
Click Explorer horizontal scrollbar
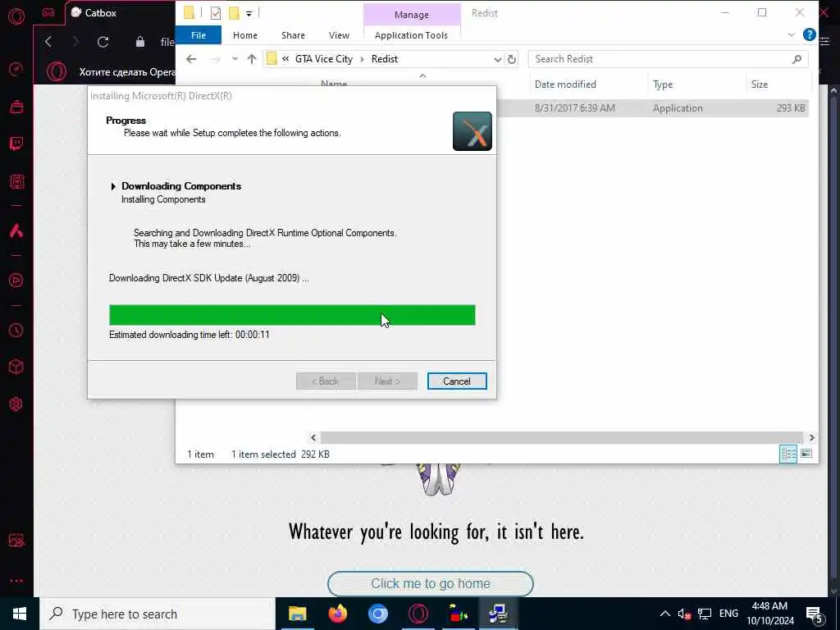[561, 438]
